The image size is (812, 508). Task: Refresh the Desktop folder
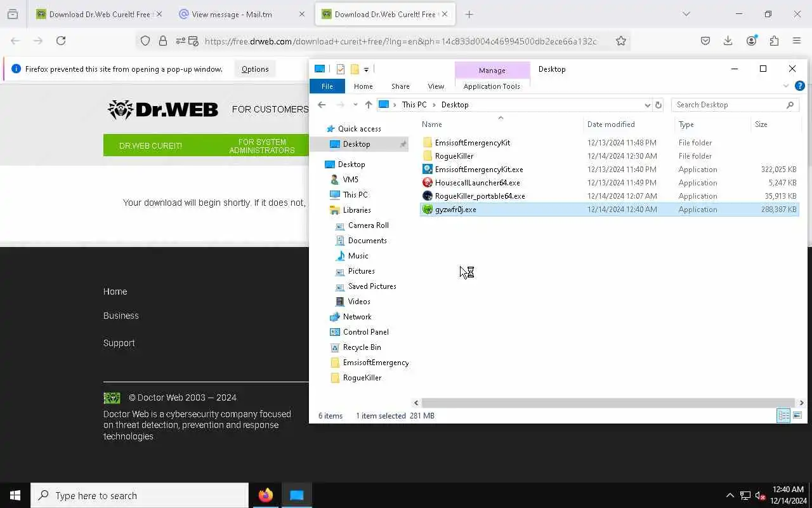(658, 105)
